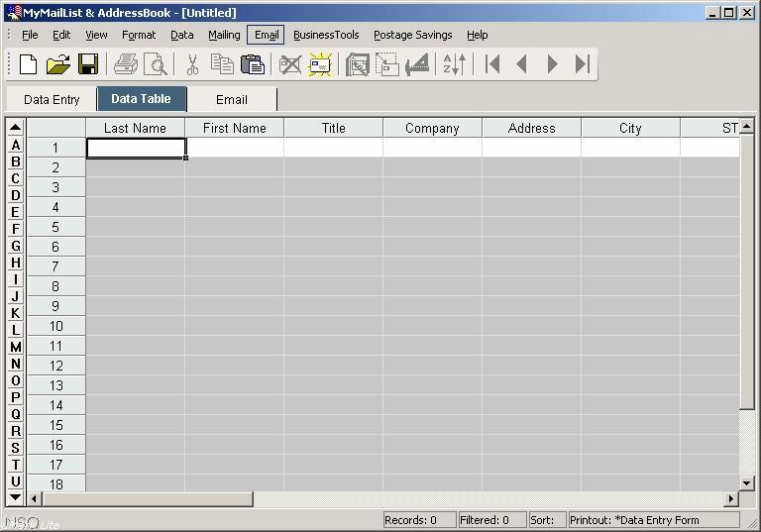Select the Last Name cell in row 1
This screenshot has height=532, width=761.
coord(136,148)
